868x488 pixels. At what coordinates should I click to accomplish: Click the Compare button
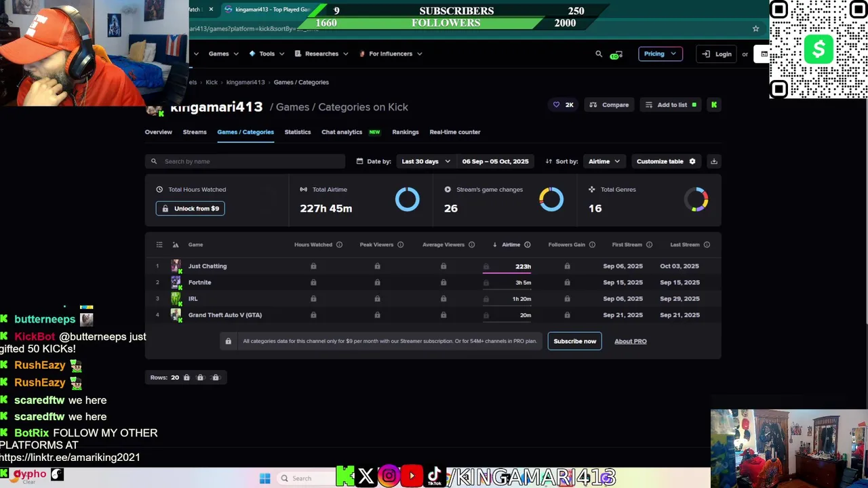[x=609, y=105]
